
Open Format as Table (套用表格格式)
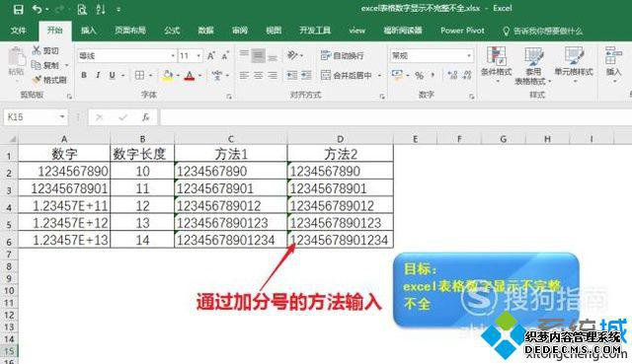tap(533, 66)
